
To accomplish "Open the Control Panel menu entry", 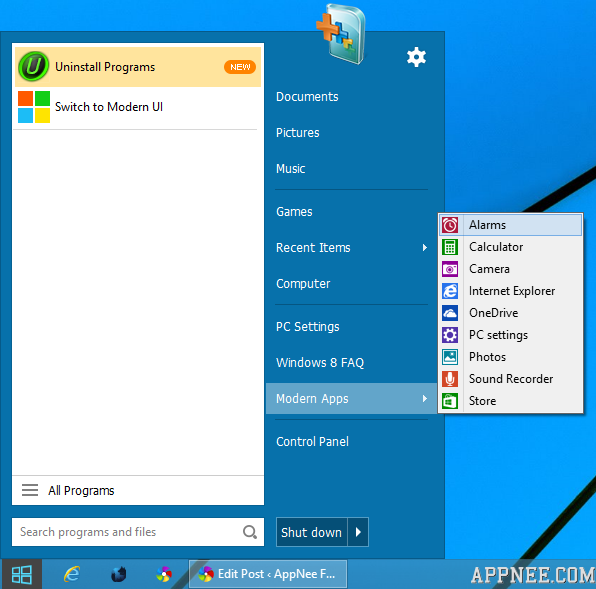I will [x=312, y=442].
